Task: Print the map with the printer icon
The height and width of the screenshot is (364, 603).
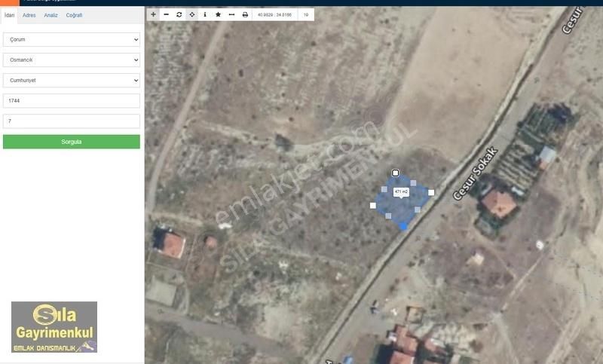Action: (245, 14)
